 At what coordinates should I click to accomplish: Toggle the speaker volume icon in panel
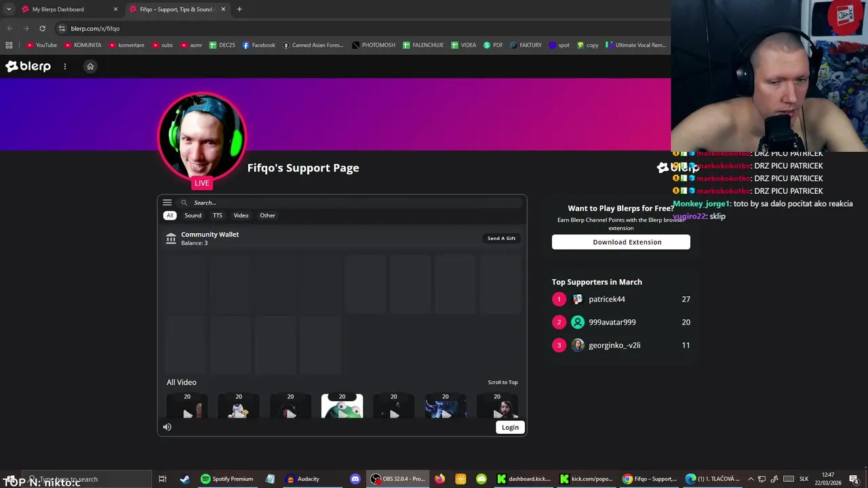pos(167,427)
